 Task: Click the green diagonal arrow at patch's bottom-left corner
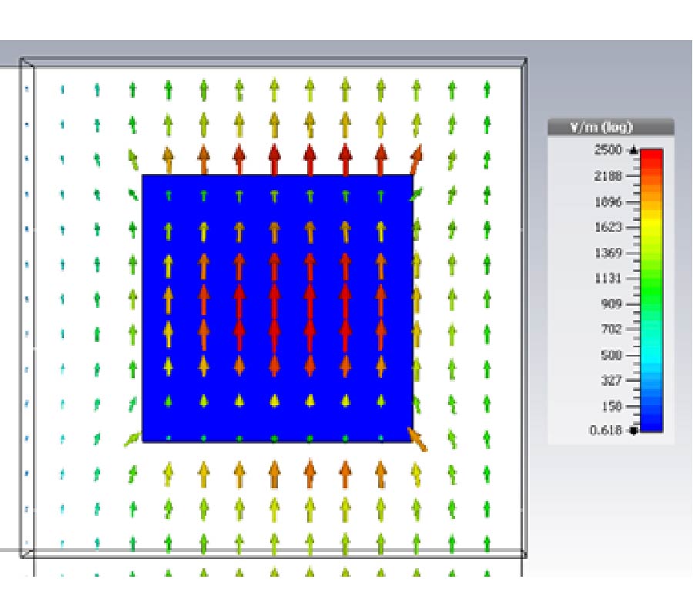[x=132, y=439]
